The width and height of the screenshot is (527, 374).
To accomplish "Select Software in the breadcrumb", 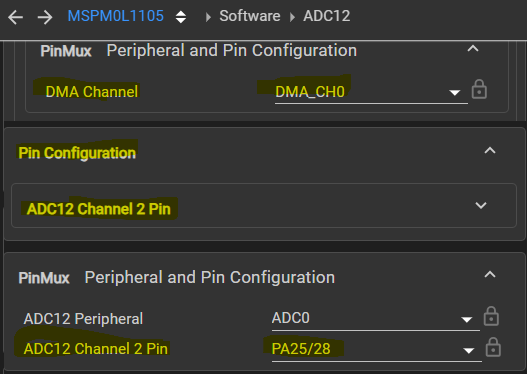I will pos(250,16).
